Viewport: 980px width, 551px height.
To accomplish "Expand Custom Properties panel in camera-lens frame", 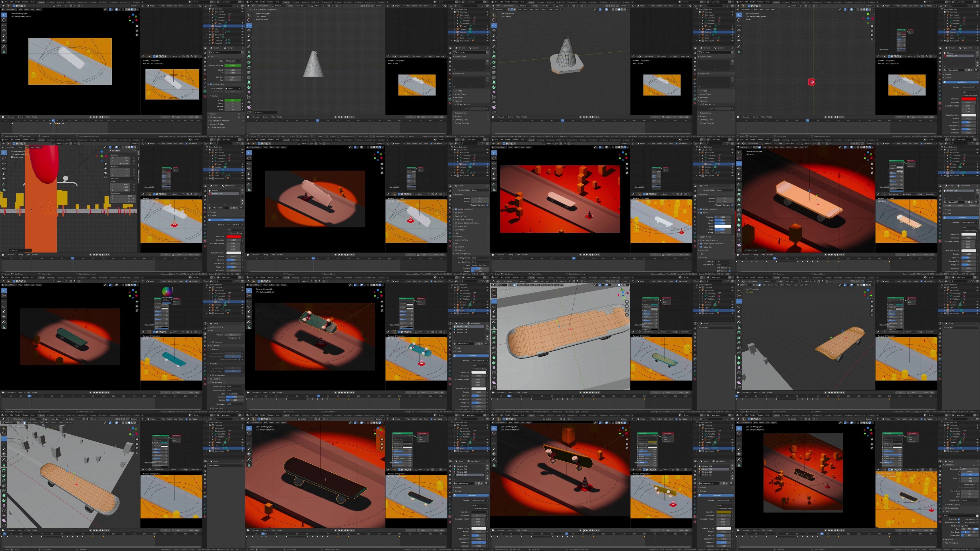I will pyautogui.click(x=218, y=128).
